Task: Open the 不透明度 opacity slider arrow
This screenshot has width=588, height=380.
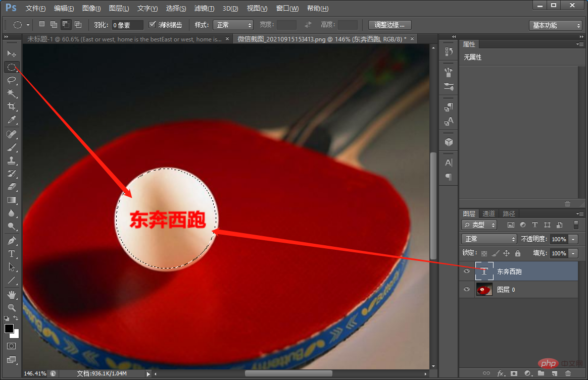Action: click(x=573, y=239)
